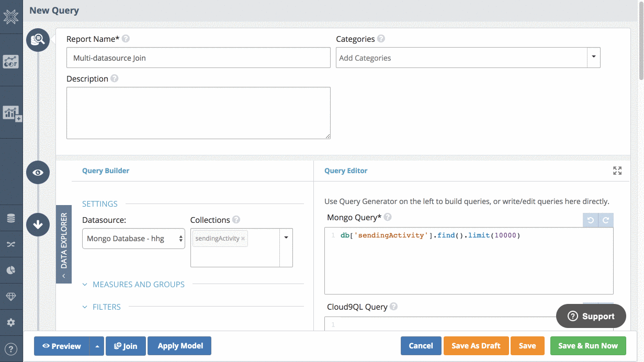The image size is (644, 362).
Task: Undo changes in the Mongo Query editor
Action: click(590, 220)
